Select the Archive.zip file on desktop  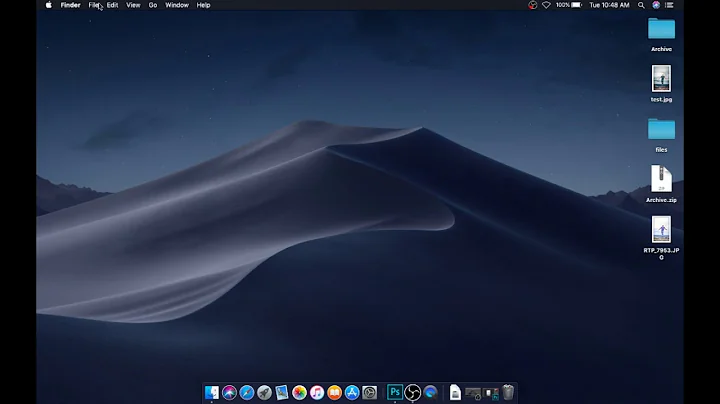[x=661, y=179]
